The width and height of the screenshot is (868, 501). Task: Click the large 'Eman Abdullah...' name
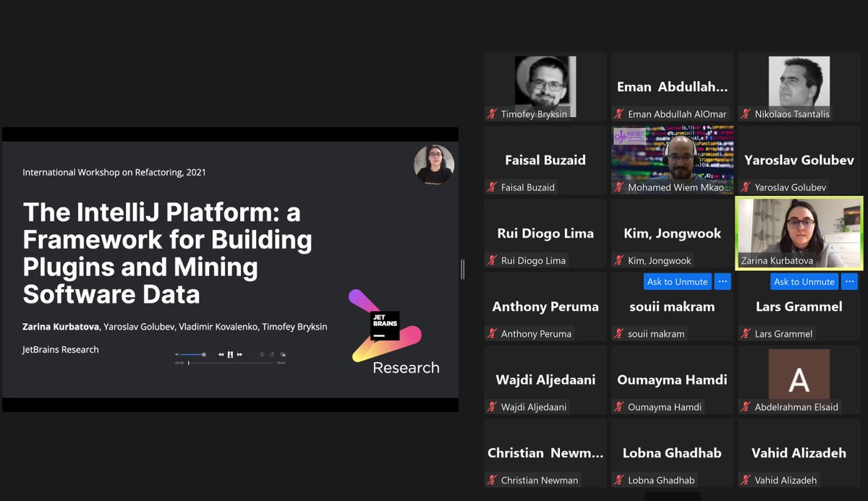pos(673,87)
